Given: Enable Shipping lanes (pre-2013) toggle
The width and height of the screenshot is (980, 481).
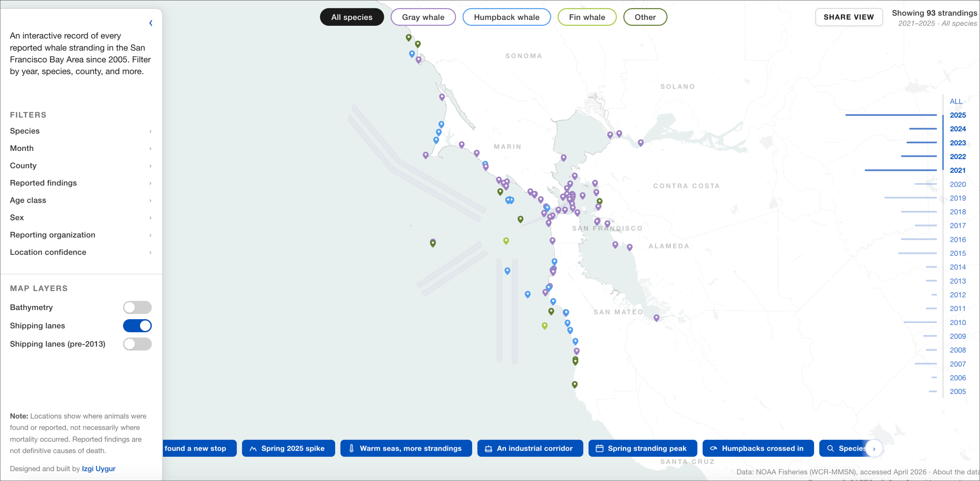Looking at the screenshot, I should (137, 344).
